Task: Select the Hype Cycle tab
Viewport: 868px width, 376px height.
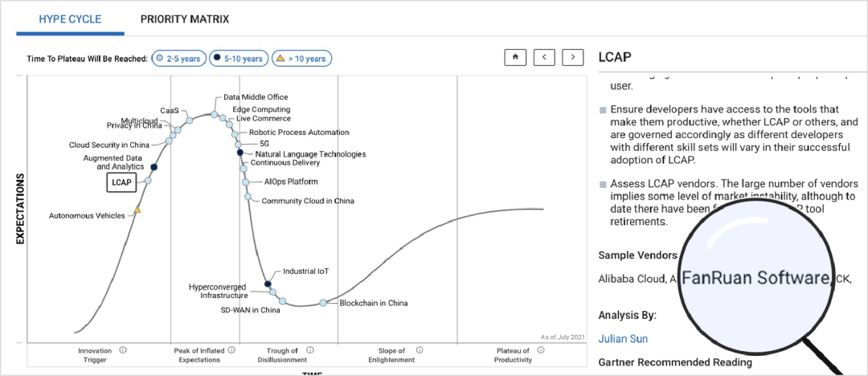Action: point(70,19)
